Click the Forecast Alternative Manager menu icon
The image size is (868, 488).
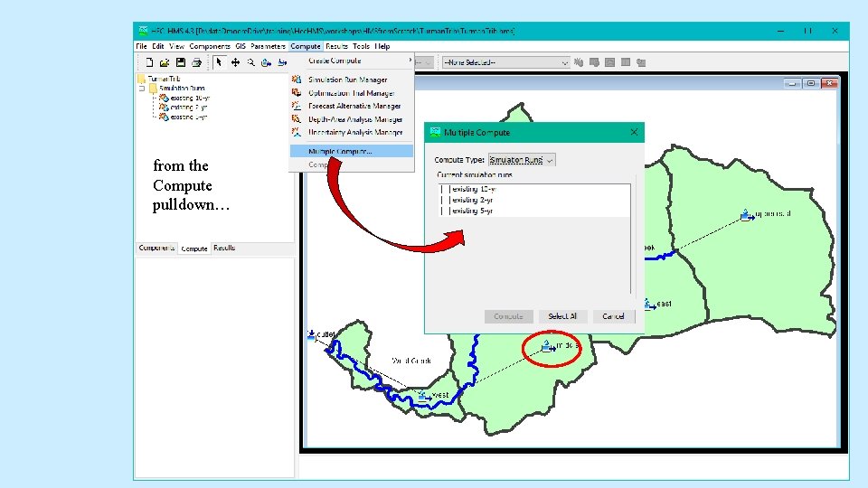pos(297,106)
